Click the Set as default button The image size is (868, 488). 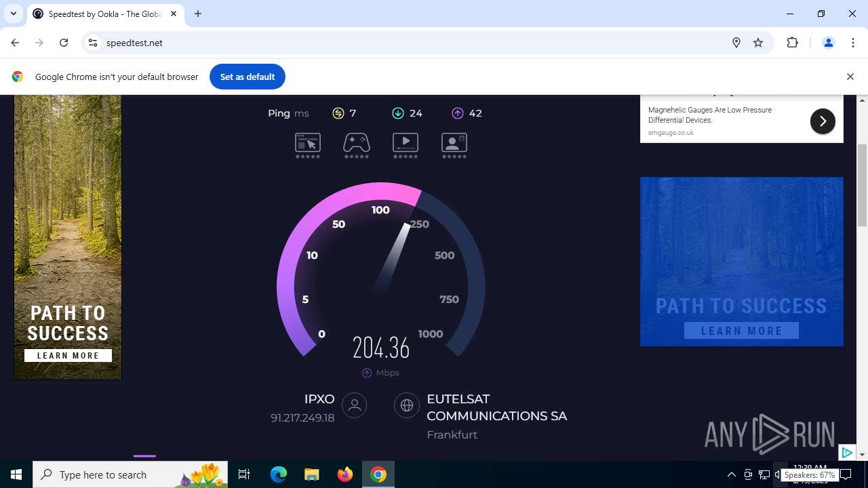pyautogui.click(x=248, y=77)
